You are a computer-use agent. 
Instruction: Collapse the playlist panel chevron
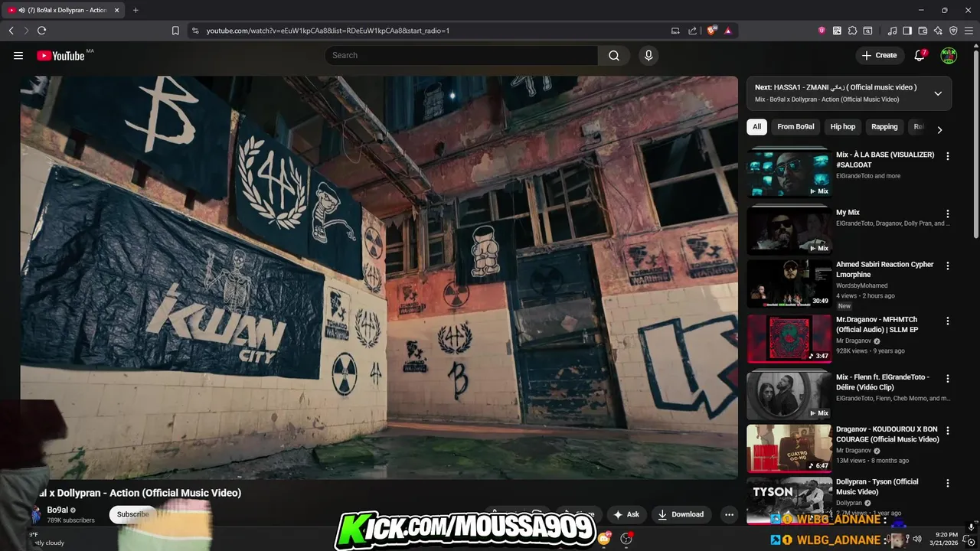pyautogui.click(x=938, y=93)
